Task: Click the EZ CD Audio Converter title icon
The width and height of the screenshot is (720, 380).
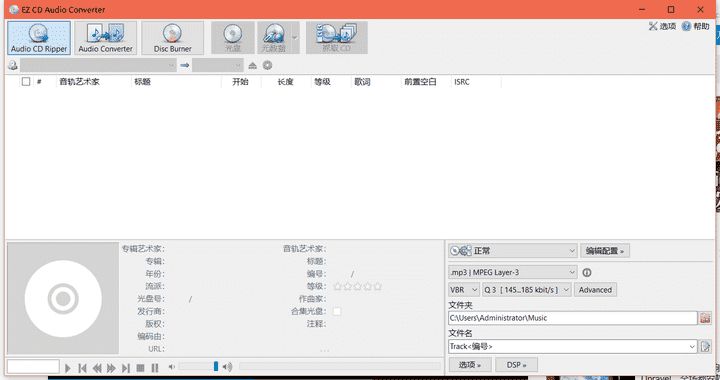Action: (x=14, y=9)
